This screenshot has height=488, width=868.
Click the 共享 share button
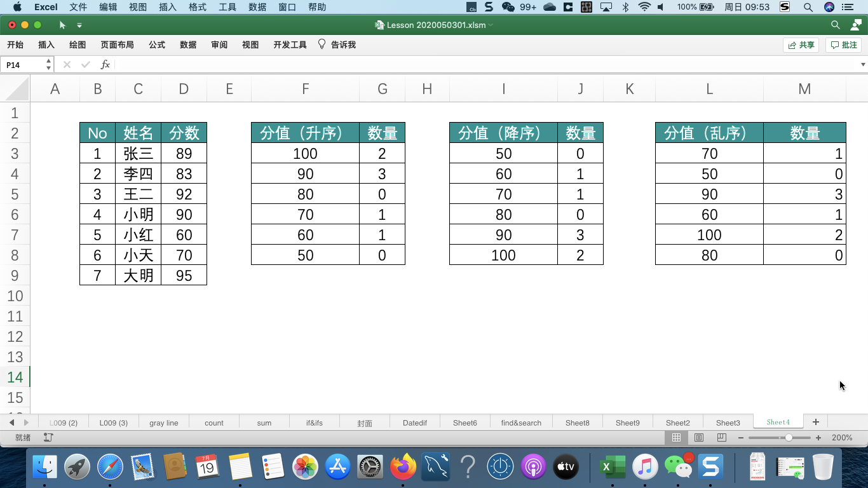point(801,45)
